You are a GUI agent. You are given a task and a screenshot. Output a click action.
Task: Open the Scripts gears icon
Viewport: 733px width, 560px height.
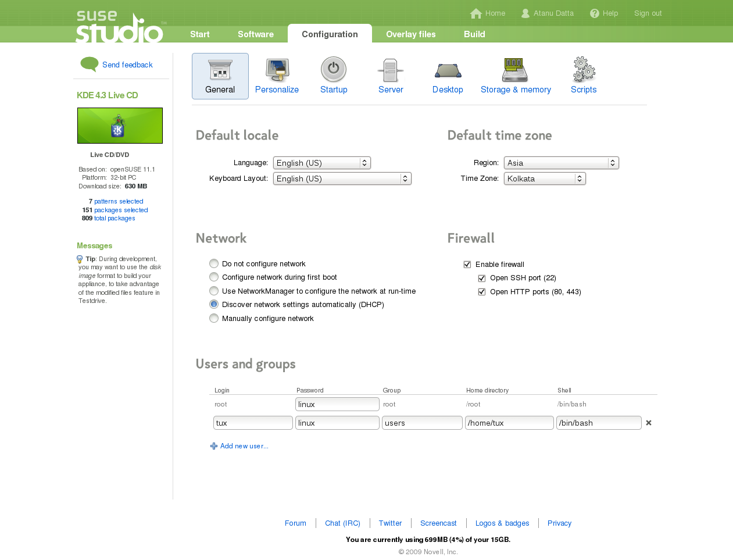pos(584,70)
